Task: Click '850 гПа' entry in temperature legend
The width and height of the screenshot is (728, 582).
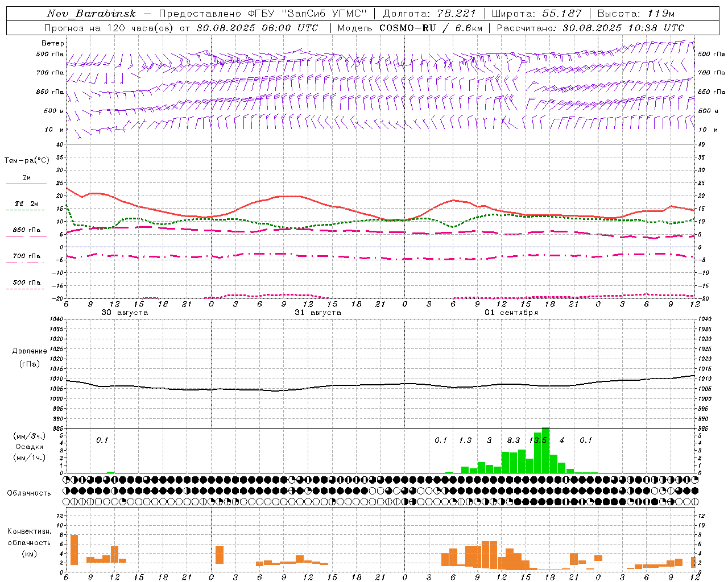Action: tap(27, 230)
